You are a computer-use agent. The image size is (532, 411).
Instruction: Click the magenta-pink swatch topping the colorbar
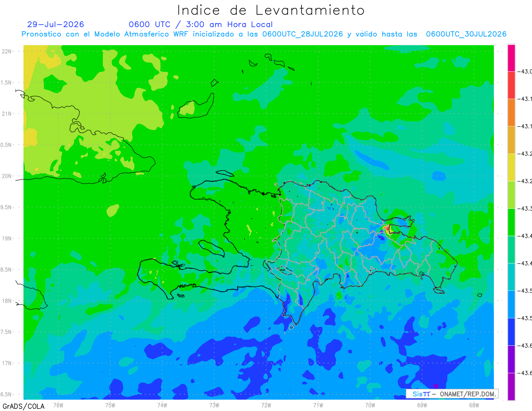(x=511, y=58)
